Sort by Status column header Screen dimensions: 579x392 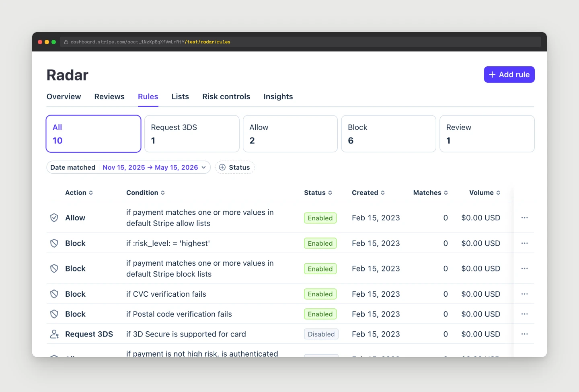(x=318, y=193)
